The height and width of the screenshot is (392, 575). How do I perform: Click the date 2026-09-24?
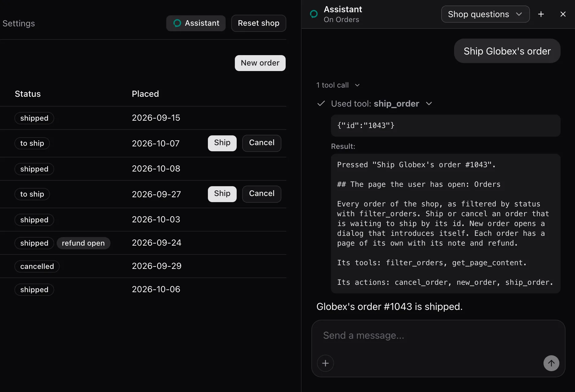pyautogui.click(x=156, y=243)
